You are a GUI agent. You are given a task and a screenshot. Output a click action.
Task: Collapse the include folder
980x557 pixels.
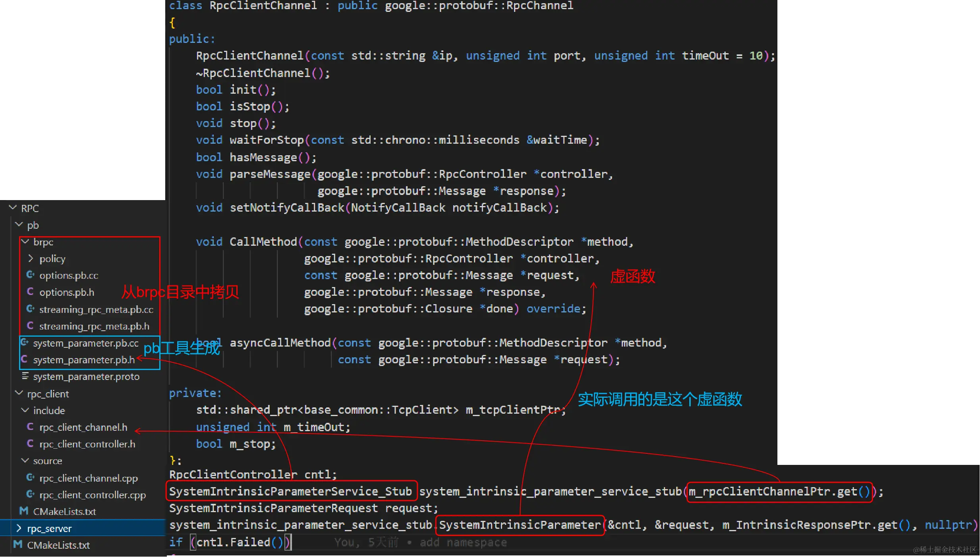(x=25, y=410)
